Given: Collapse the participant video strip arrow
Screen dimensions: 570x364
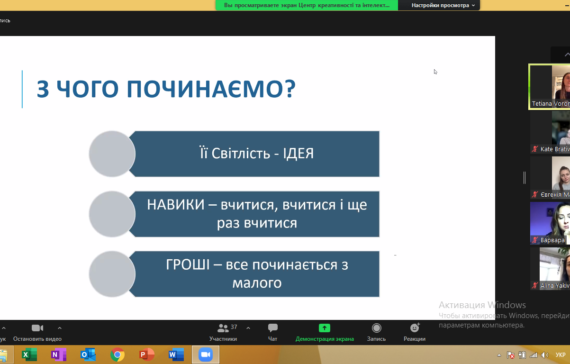Looking at the screenshot, I should click(566, 55).
